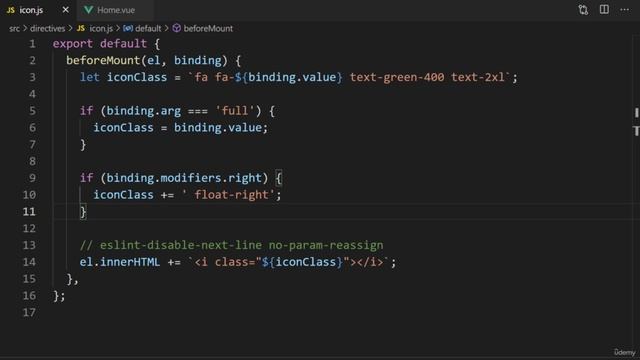Viewport: 640px width, 360px height.
Task: Click the Vue logo icon on the Home.vue tab
Action: (88, 10)
